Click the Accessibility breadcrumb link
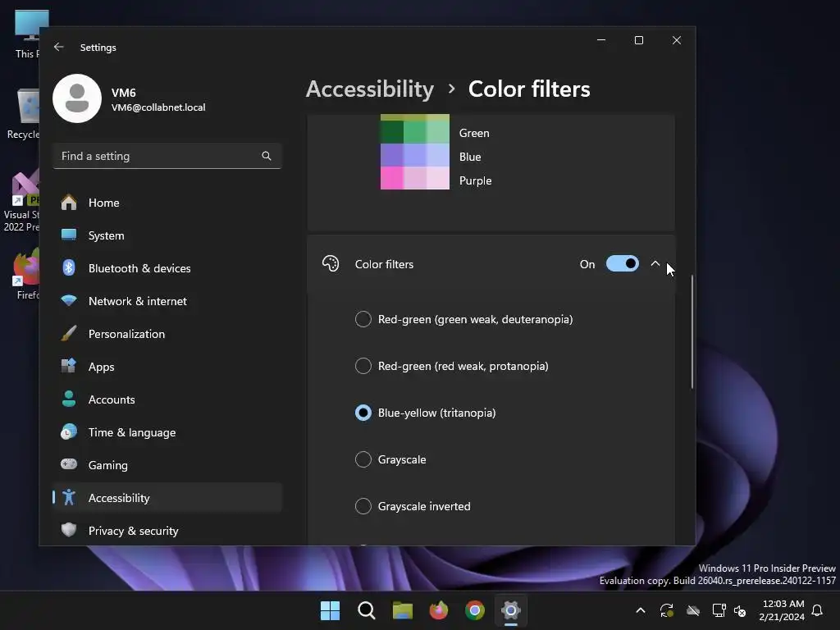The height and width of the screenshot is (630, 840). (x=370, y=89)
